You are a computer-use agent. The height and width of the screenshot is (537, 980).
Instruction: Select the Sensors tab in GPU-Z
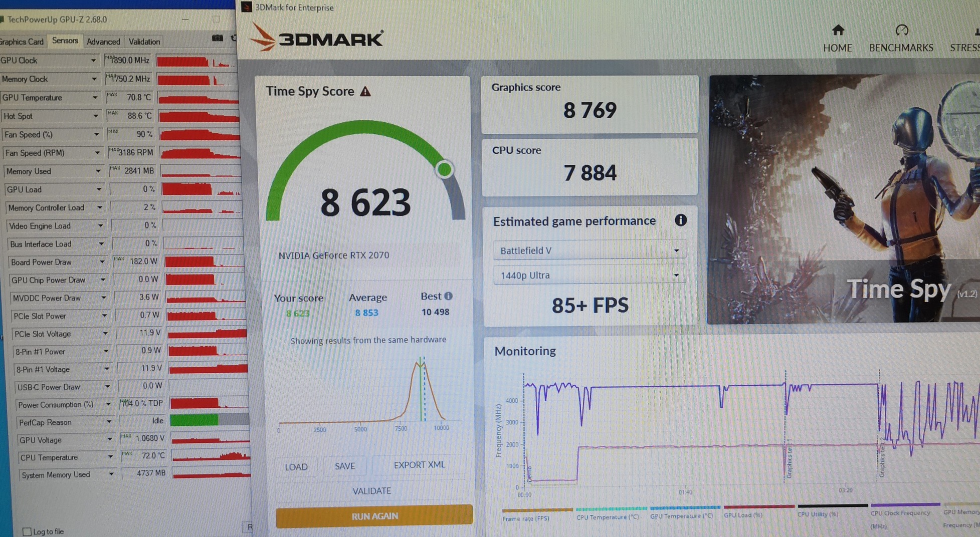pos(65,41)
